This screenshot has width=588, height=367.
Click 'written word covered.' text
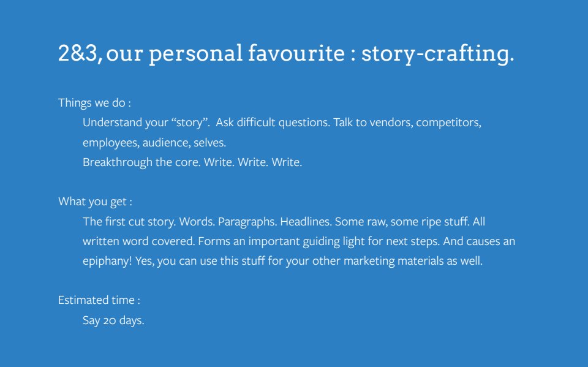coord(139,241)
